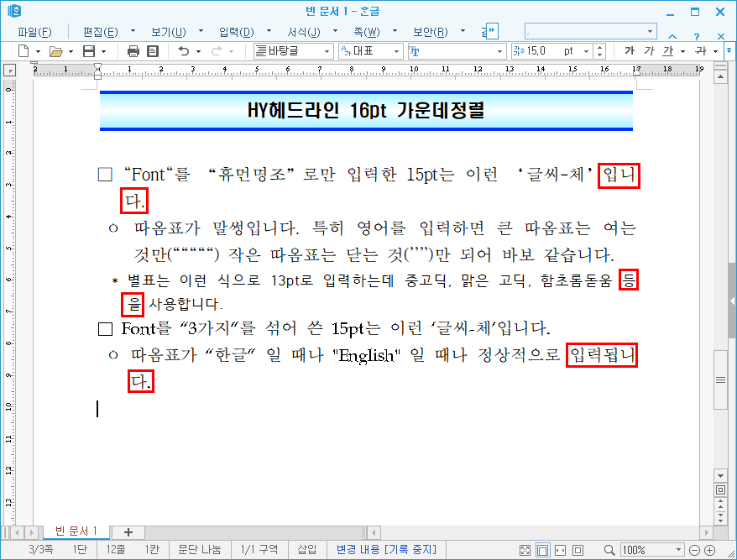Click the vertical scrollbar thumb
The width and height of the screenshot is (737, 560).
tap(720, 380)
